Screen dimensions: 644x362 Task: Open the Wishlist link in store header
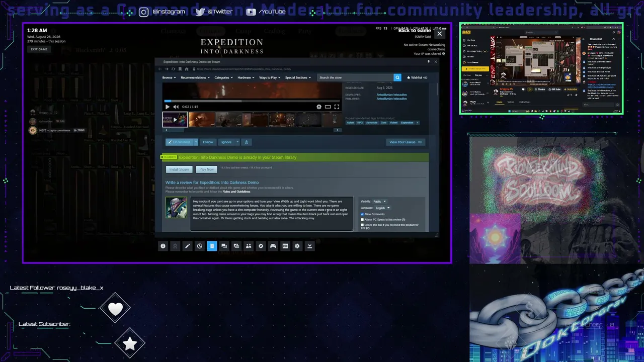(417, 77)
